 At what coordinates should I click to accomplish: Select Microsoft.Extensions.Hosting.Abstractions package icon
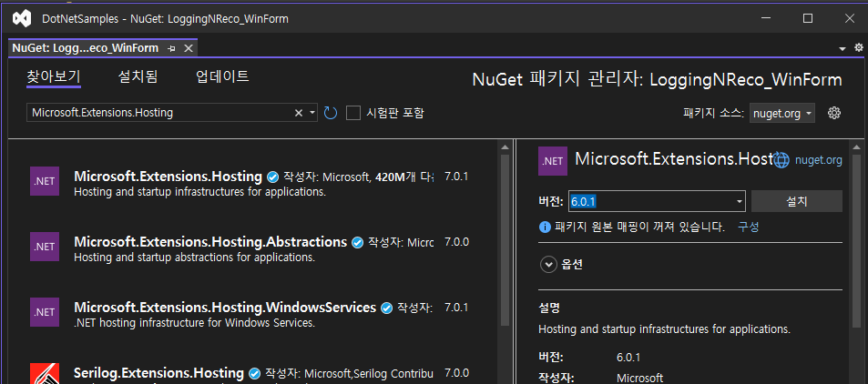[x=45, y=247]
